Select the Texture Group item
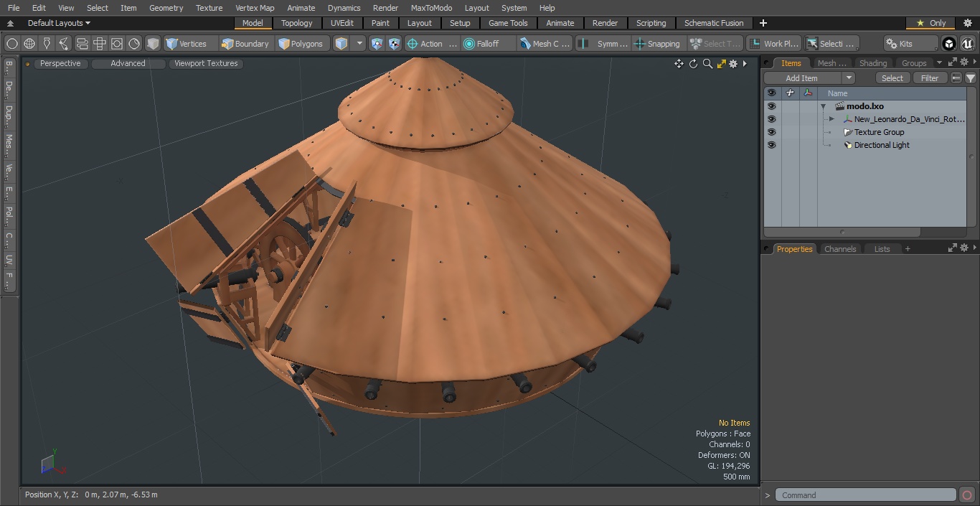The height and width of the screenshot is (506, 980). tap(879, 132)
